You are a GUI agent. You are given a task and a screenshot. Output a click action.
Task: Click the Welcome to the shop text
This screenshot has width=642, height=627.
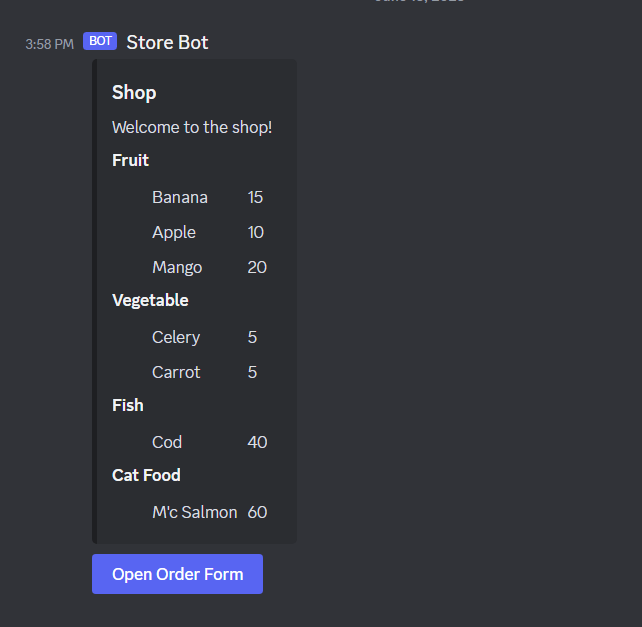click(x=192, y=127)
